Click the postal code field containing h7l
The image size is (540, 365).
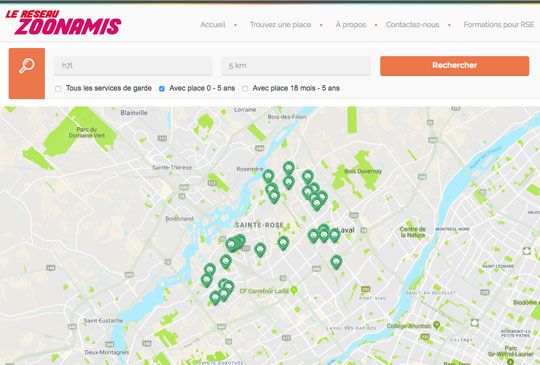click(133, 66)
